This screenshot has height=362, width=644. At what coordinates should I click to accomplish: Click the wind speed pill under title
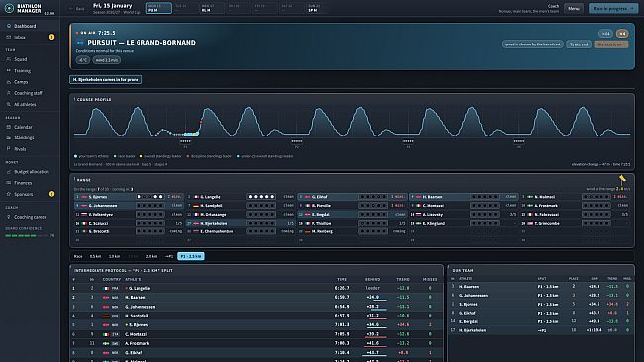coord(107,60)
